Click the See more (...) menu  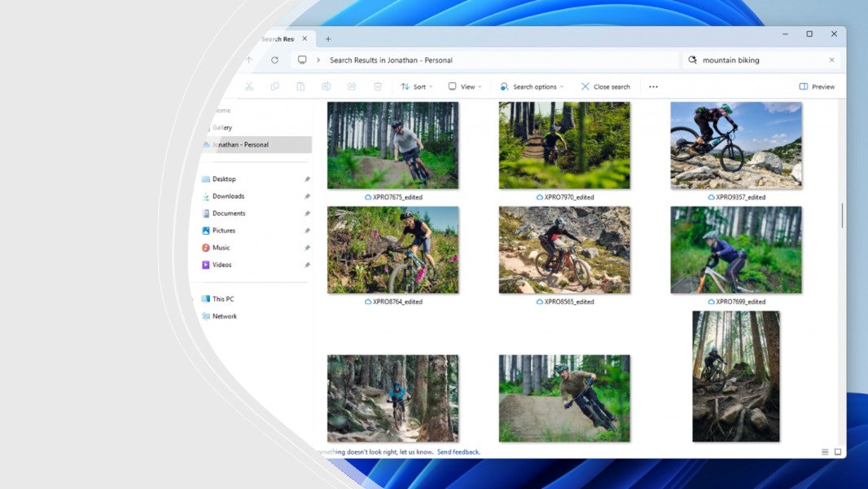(x=652, y=86)
